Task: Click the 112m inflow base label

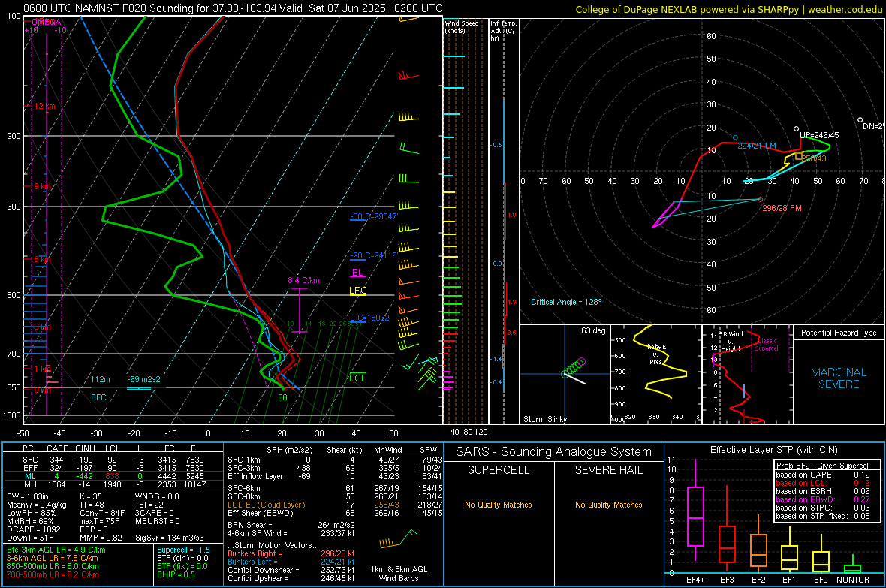Action: coord(101,379)
